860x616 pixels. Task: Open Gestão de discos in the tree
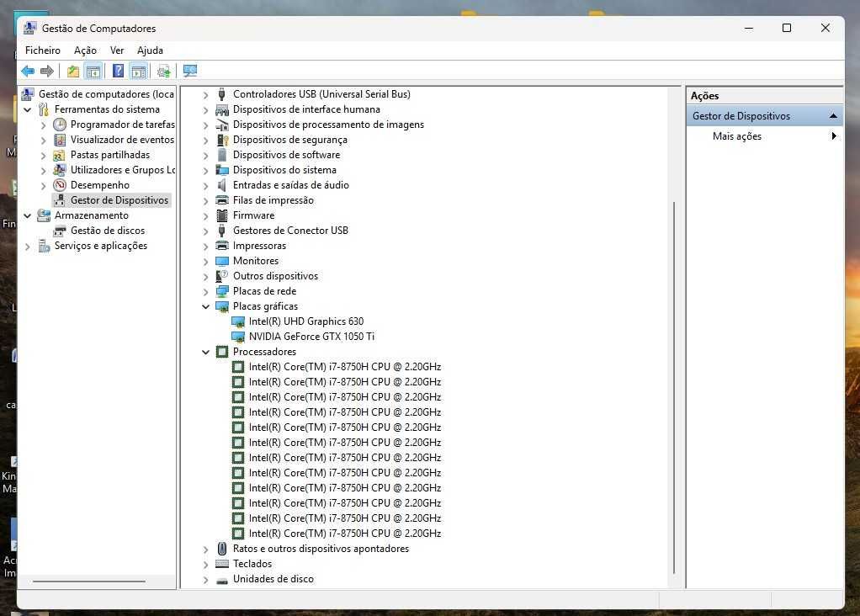[x=108, y=231]
